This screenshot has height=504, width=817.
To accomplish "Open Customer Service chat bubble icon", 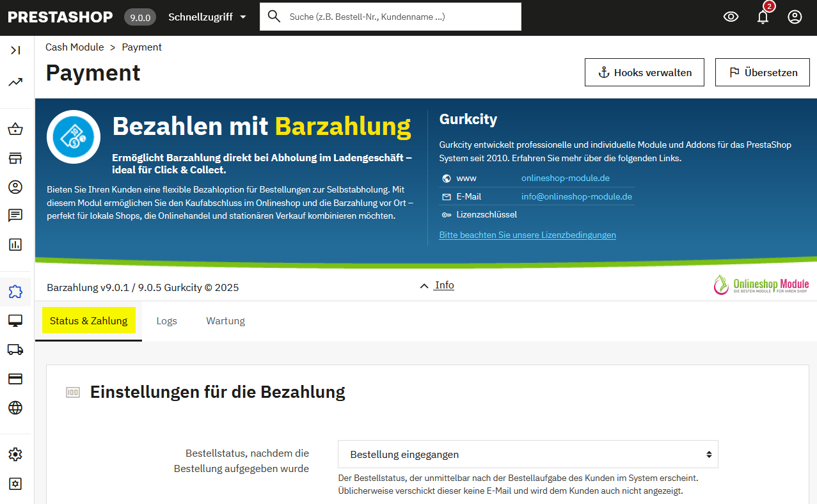I will click(x=15, y=216).
